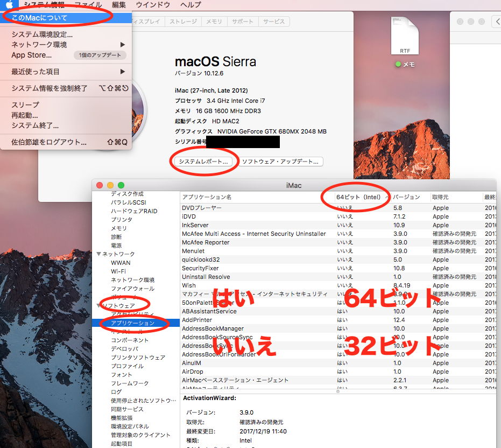This screenshot has height=448, width=501.
Task: Choose 'システム情報を強制終了' menu entry
Action: (x=66, y=88)
